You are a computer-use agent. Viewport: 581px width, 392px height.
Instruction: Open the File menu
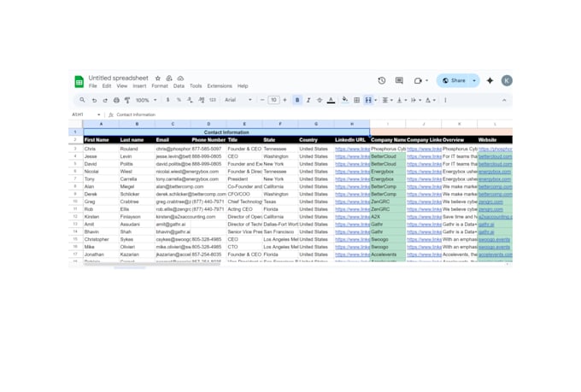[92, 86]
